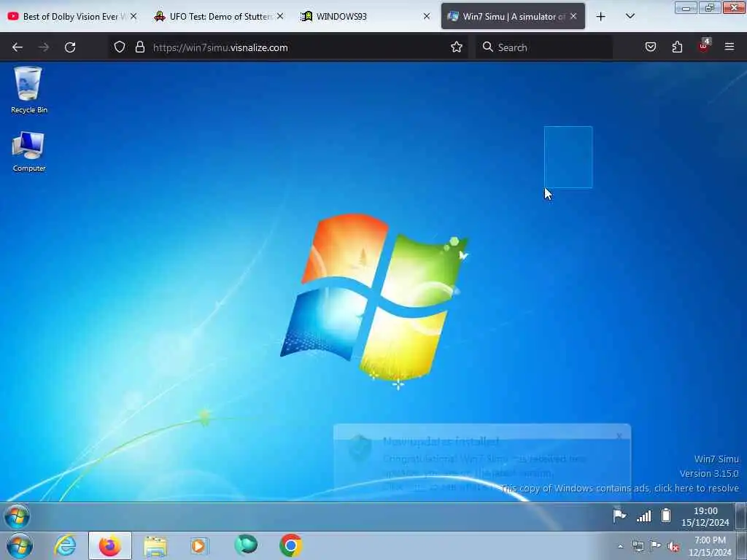Viewport: 747px width, 560px height.
Task: Open host Action Center flag icon
Action: click(x=656, y=545)
